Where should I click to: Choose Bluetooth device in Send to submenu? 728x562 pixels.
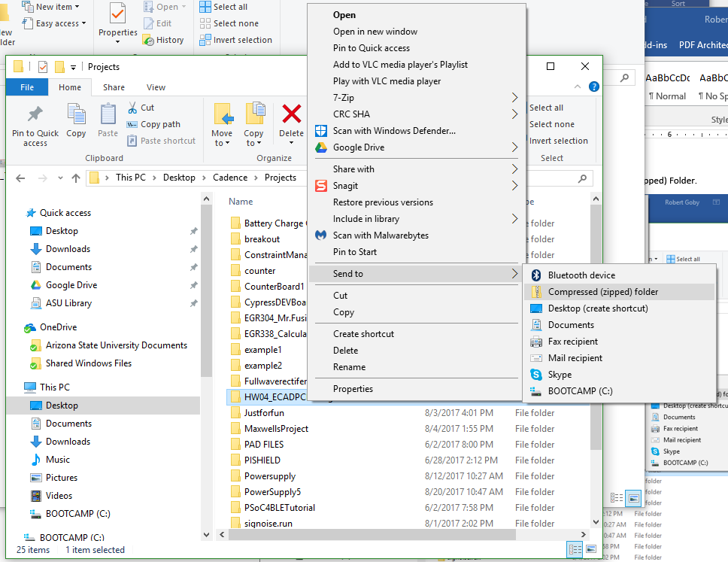[x=619, y=275]
